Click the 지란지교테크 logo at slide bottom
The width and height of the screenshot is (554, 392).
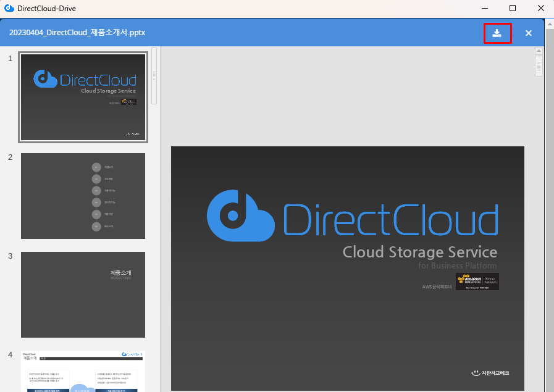490,373
